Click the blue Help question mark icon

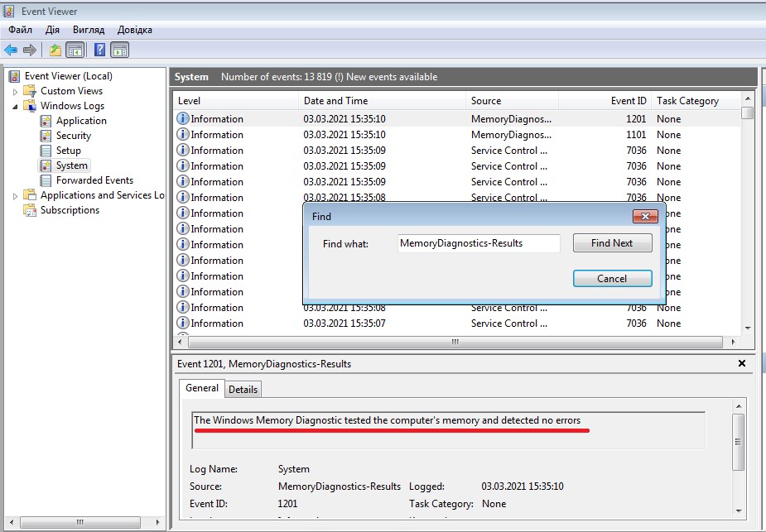pos(99,50)
